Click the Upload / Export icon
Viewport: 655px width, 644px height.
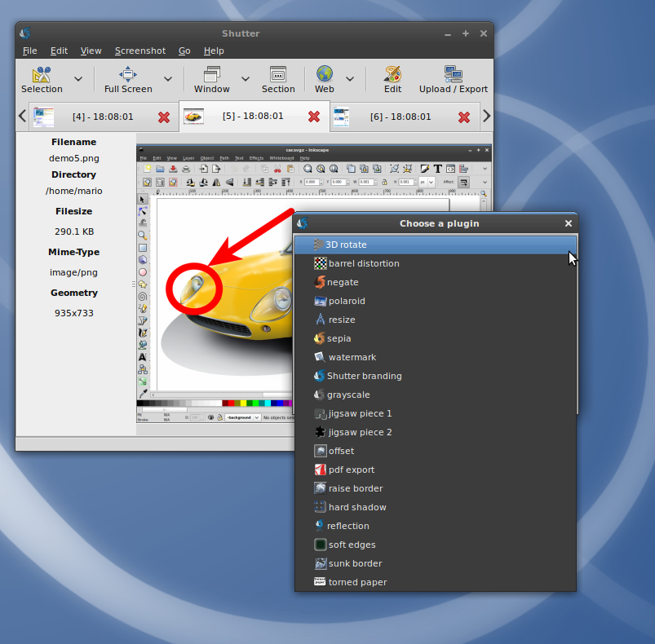[453, 74]
